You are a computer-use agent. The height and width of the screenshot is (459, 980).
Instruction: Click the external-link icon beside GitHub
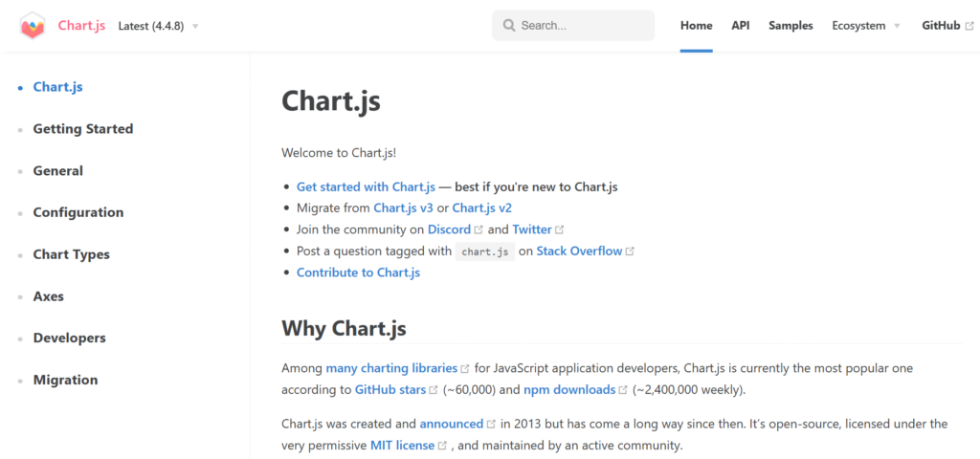point(969,26)
